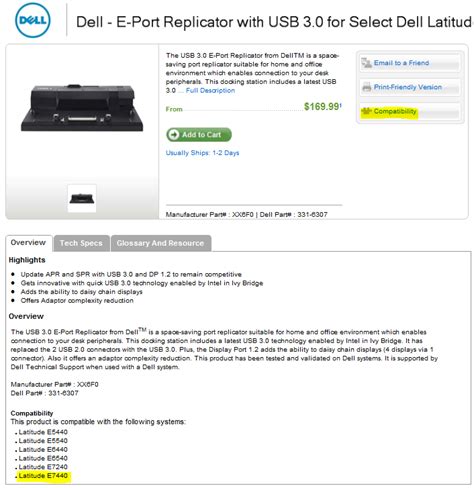Open the Email to a Friend link

coord(401,63)
